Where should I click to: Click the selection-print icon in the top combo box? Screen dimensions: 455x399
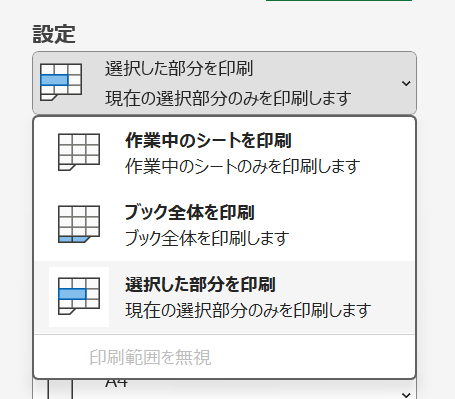(61, 82)
